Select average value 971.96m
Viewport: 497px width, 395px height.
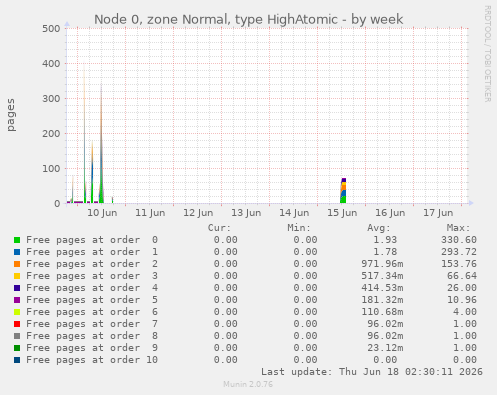(x=382, y=264)
